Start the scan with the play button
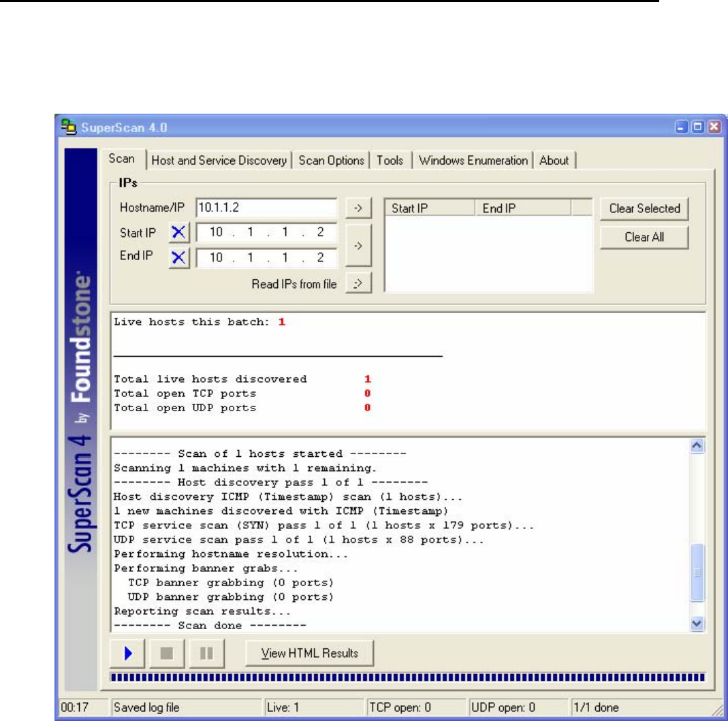Viewport: 728px width, 721px height. 127,653
